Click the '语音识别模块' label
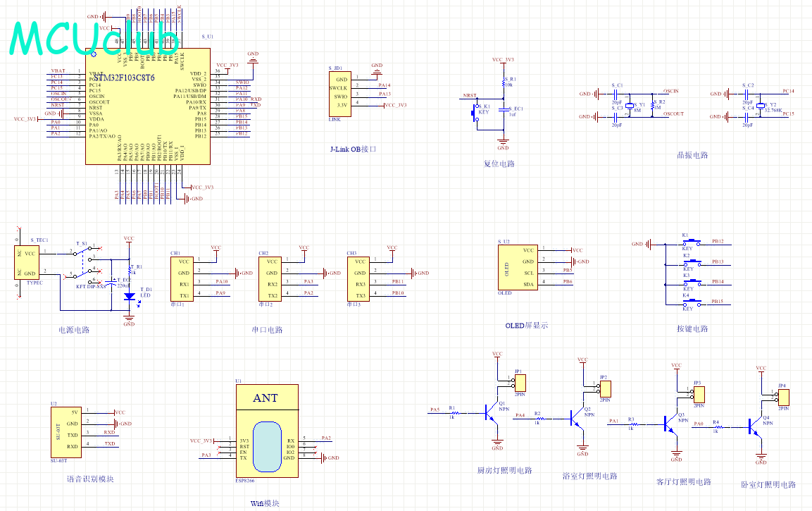This screenshot has width=812, height=511. coord(90,479)
